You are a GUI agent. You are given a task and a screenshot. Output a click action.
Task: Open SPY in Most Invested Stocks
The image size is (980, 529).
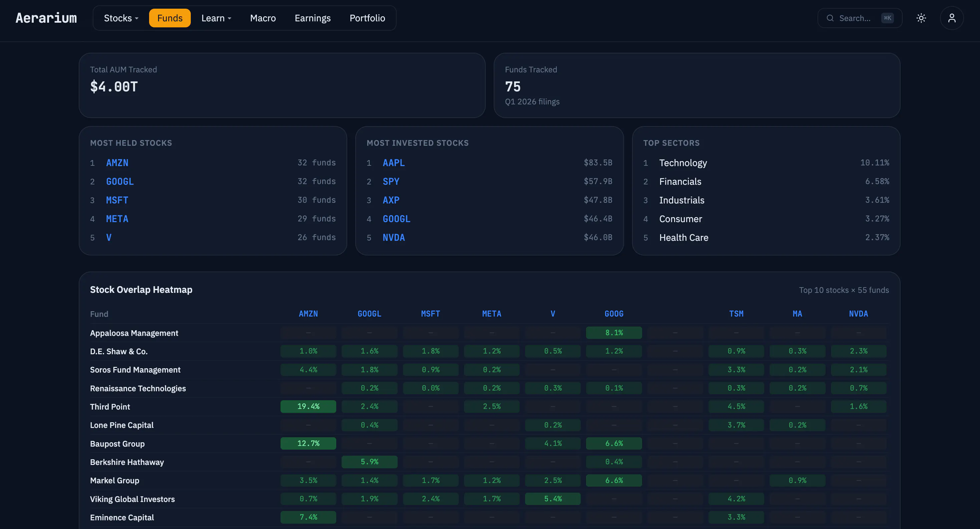click(391, 181)
